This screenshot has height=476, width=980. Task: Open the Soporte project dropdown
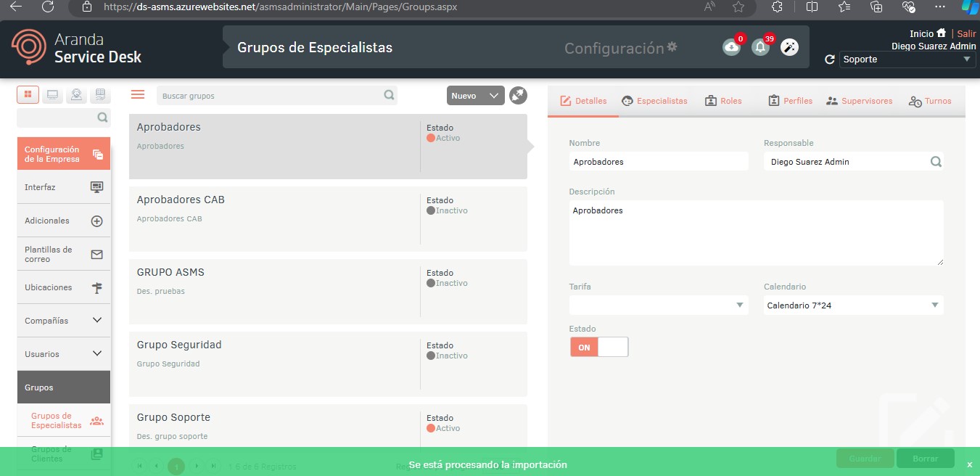[x=907, y=59]
